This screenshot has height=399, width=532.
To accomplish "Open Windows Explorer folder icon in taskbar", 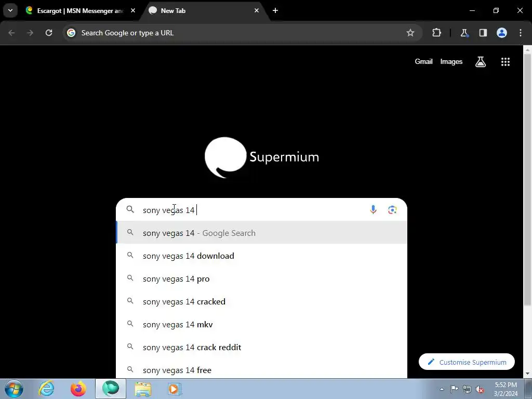I will coord(143,389).
